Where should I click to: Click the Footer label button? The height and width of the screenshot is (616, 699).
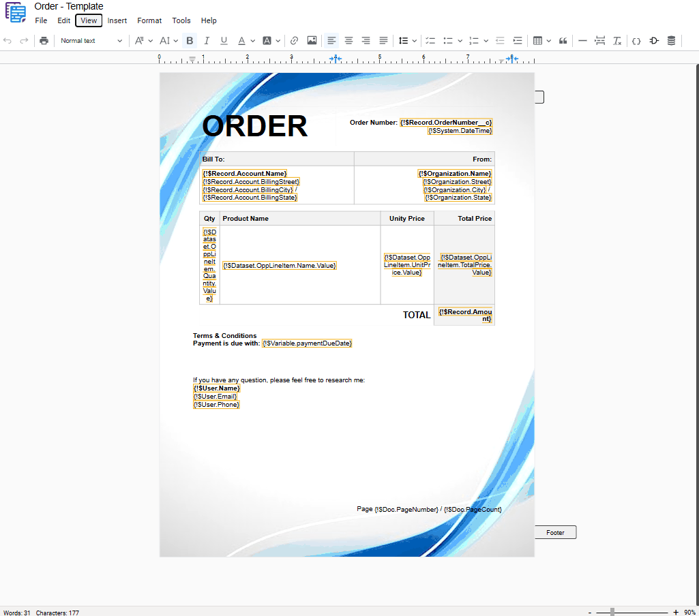pyautogui.click(x=555, y=532)
